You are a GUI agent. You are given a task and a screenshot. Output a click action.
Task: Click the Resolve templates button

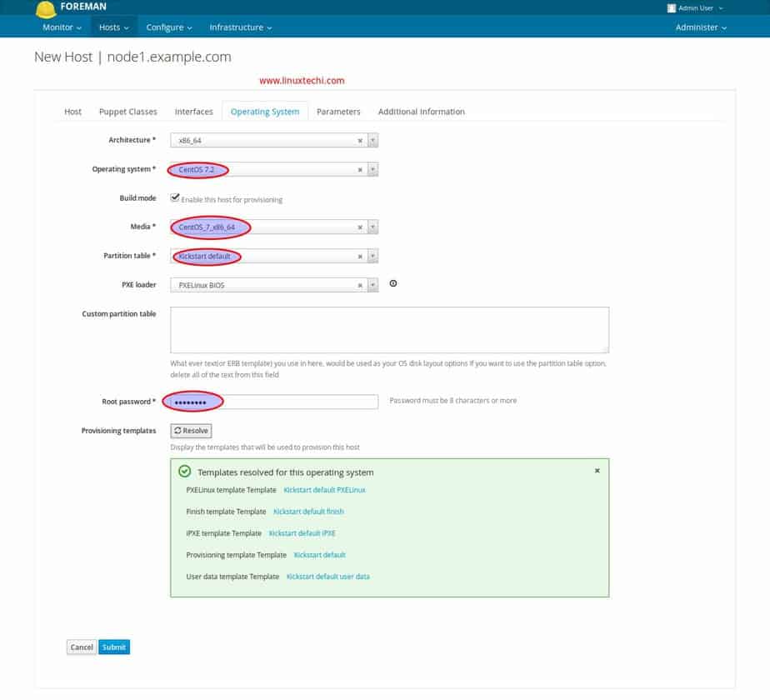coord(191,431)
